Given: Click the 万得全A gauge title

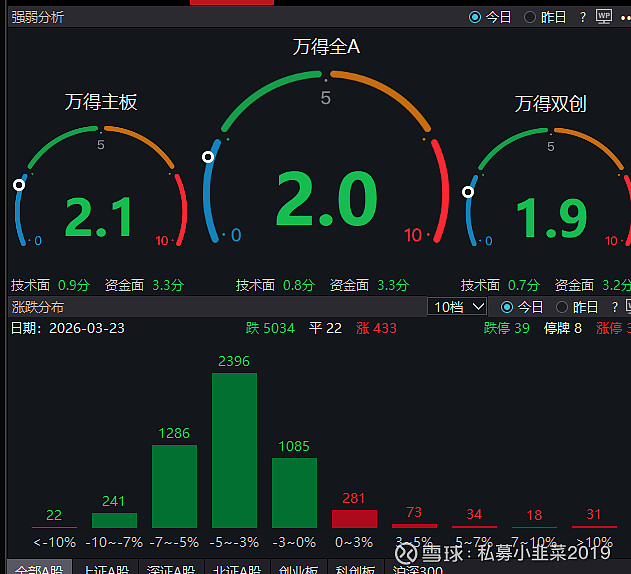Looking at the screenshot, I should [326, 47].
